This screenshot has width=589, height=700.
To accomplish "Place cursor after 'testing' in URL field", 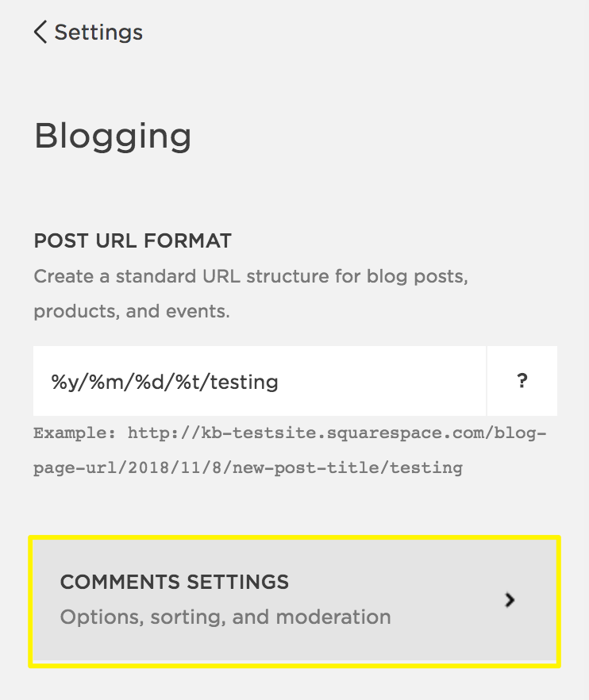I will (x=280, y=382).
